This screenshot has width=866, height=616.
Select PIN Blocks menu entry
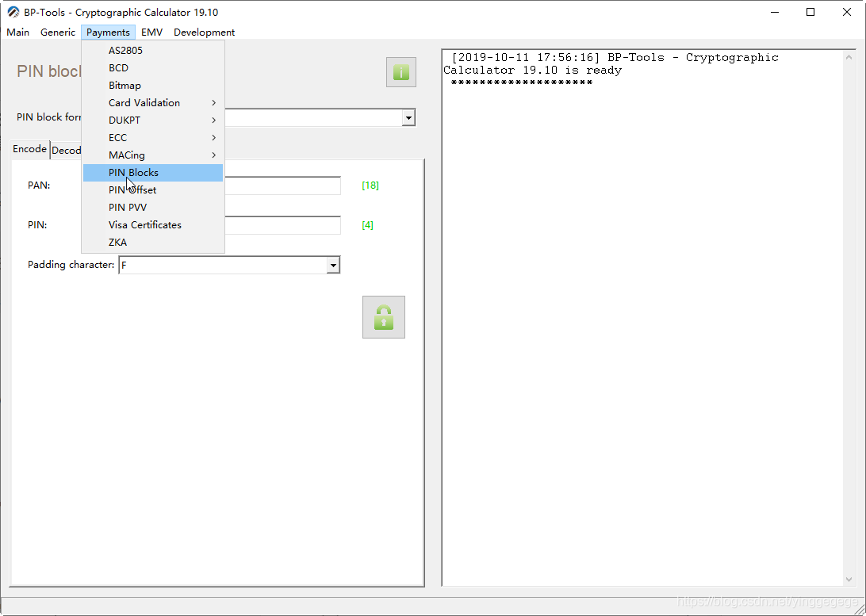point(153,173)
